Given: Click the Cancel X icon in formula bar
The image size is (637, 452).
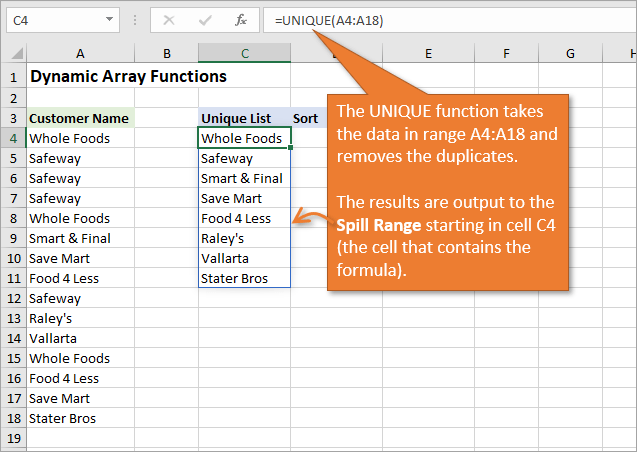Looking at the screenshot, I should (168, 20).
